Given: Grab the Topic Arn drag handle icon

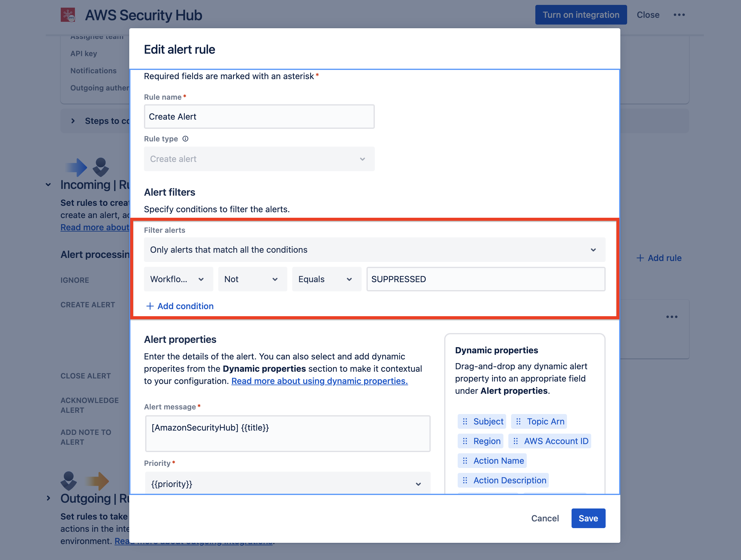Looking at the screenshot, I should tap(519, 421).
